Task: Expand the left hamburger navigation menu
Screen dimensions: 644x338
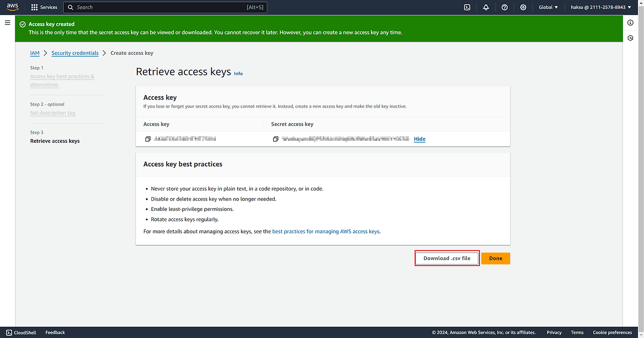Action: click(8, 23)
